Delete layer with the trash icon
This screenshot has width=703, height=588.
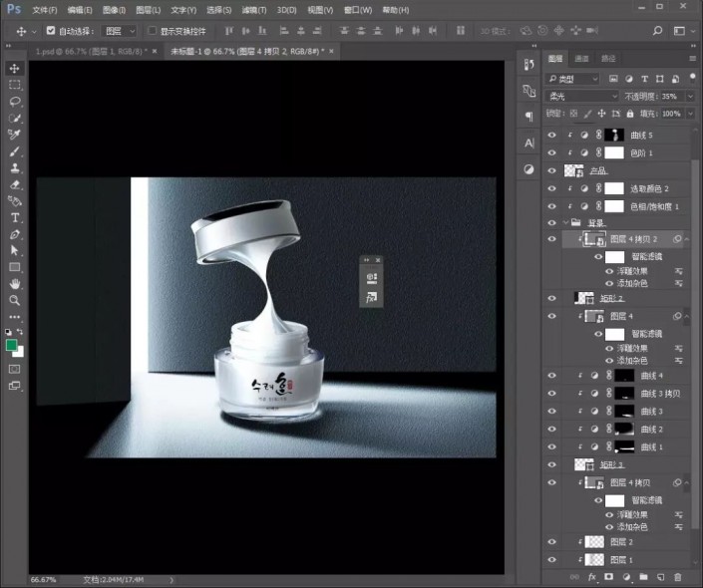(x=677, y=577)
